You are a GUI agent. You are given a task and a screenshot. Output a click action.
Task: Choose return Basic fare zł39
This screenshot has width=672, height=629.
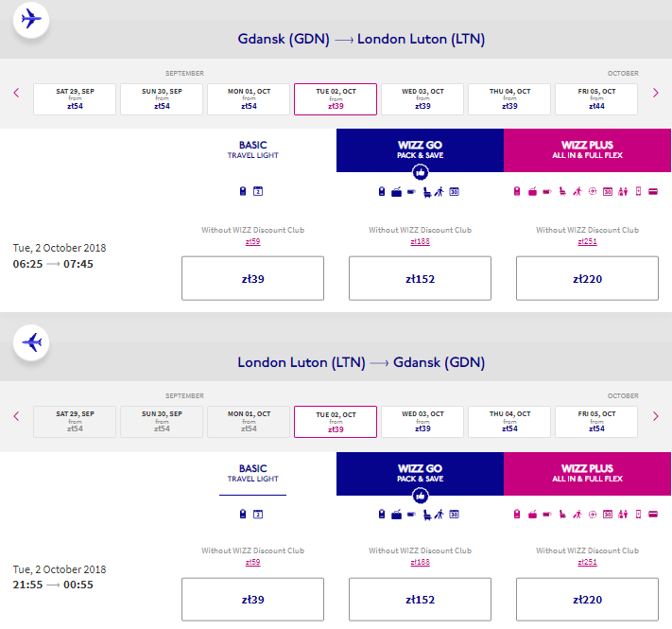pos(253,599)
